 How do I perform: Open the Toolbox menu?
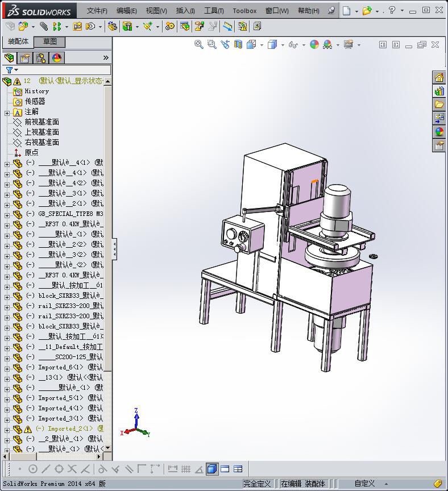point(244,11)
